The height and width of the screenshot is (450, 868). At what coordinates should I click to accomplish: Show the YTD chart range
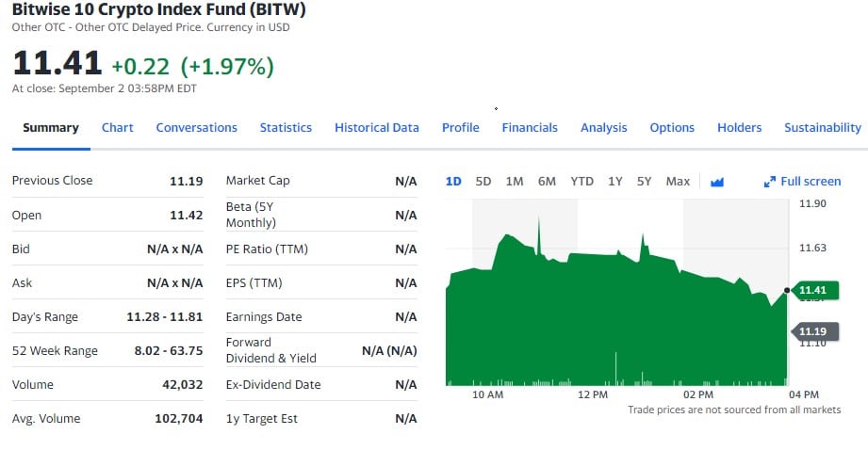pyautogui.click(x=582, y=182)
